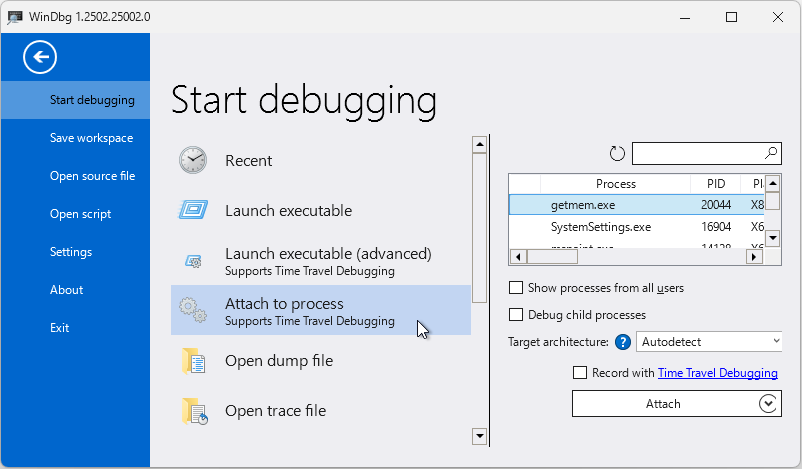Enable Debug child processes checkbox
The image size is (802, 469).
coord(516,314)
